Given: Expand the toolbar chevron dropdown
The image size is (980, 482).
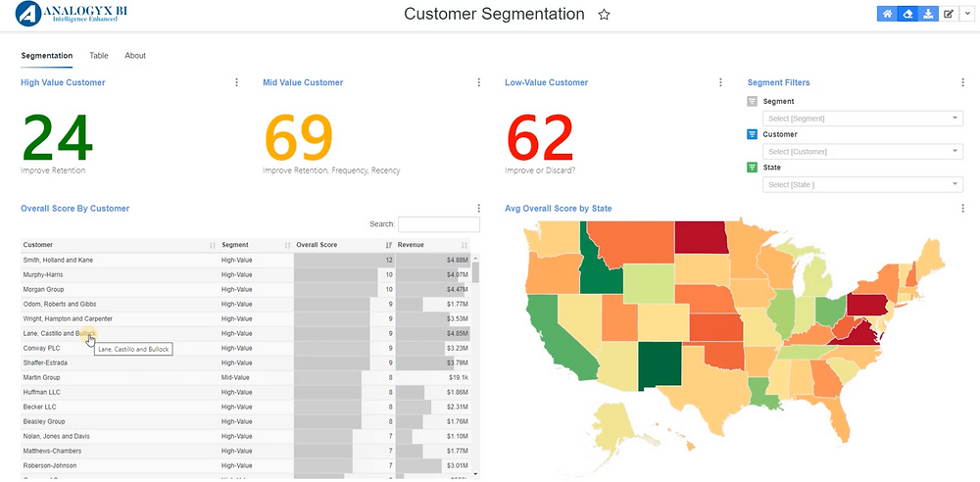Looking at the screenshot, I should coord(967,14).
